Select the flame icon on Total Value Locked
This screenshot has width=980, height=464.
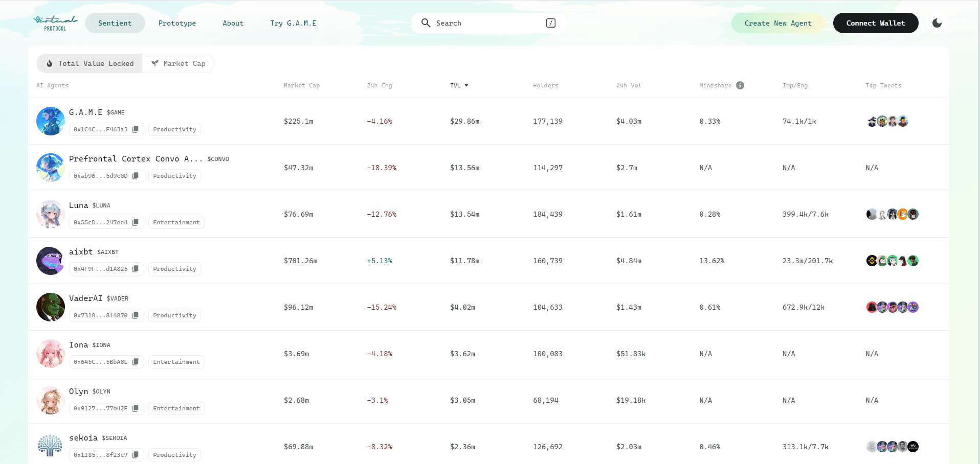point(49,63)
